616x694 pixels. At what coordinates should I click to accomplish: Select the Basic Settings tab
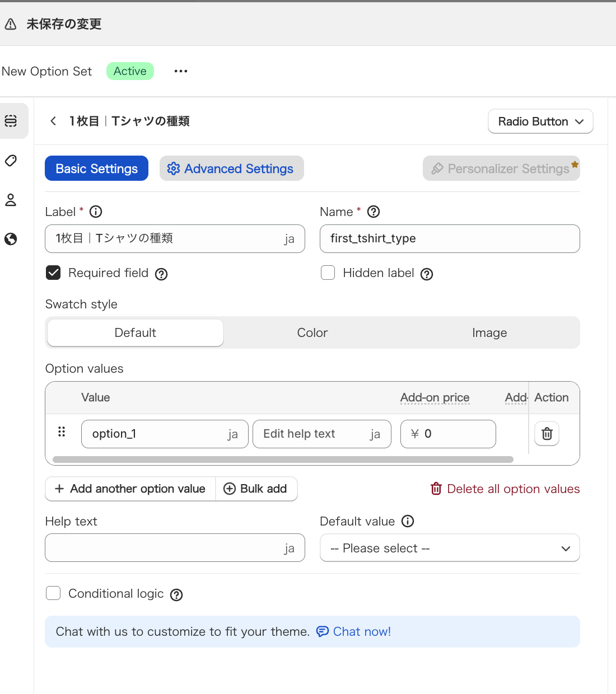[96, 168]
